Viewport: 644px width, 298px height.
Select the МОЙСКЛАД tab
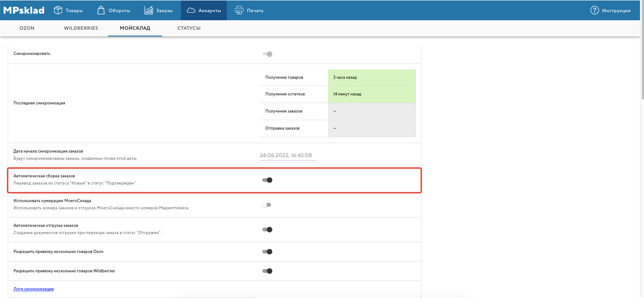[135, 28]
